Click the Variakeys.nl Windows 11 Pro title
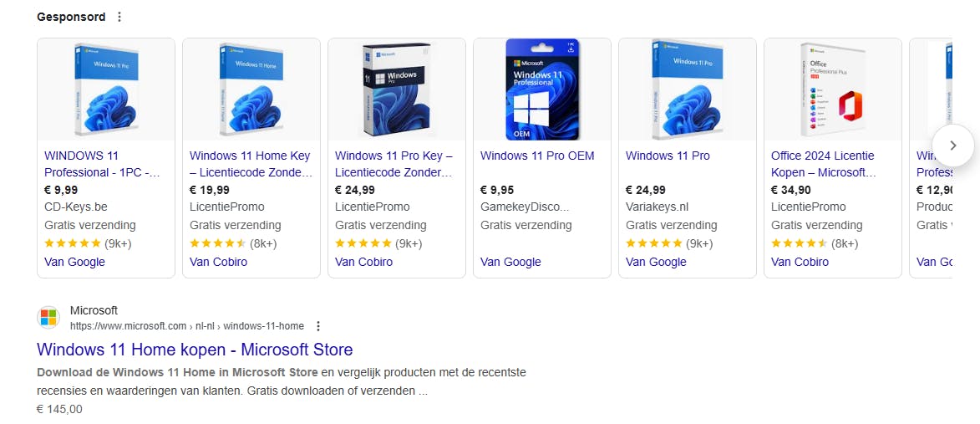This screenshot has height=424, width=980. (668, 156)
